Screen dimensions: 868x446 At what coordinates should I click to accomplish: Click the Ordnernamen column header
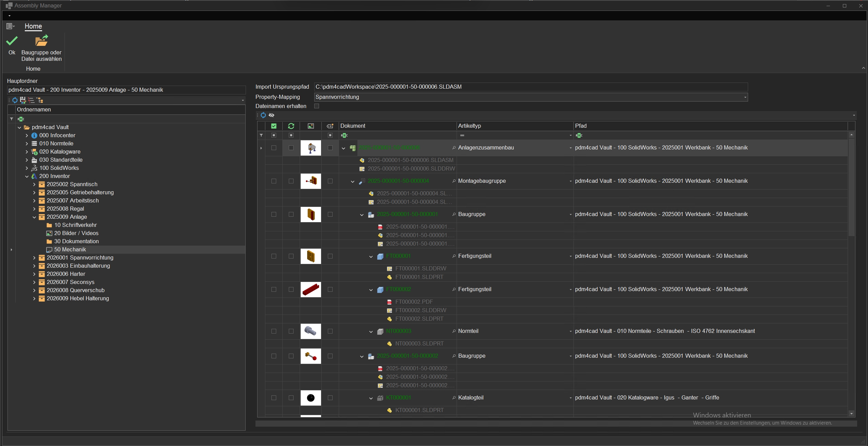tap(130, 110)
